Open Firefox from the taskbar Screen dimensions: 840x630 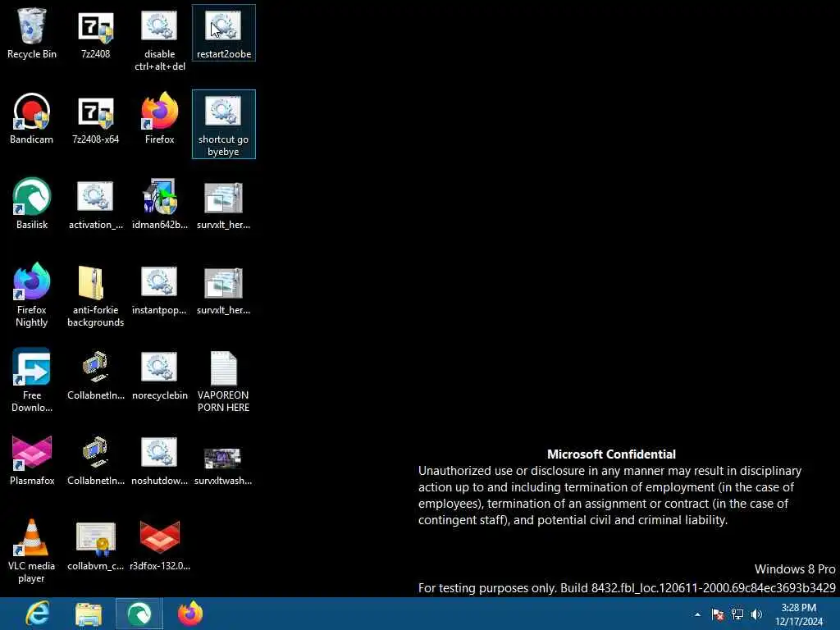190,614
